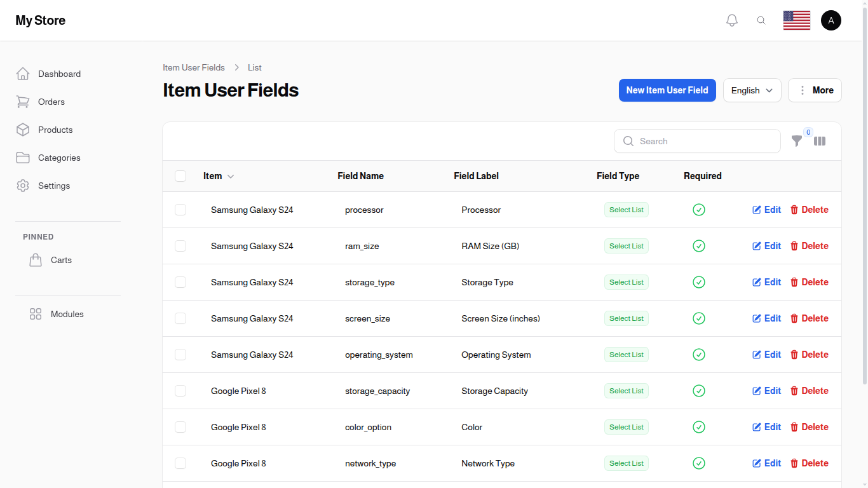
Task: Click the column settings icon next to filter
Action: tap(820, 141)
